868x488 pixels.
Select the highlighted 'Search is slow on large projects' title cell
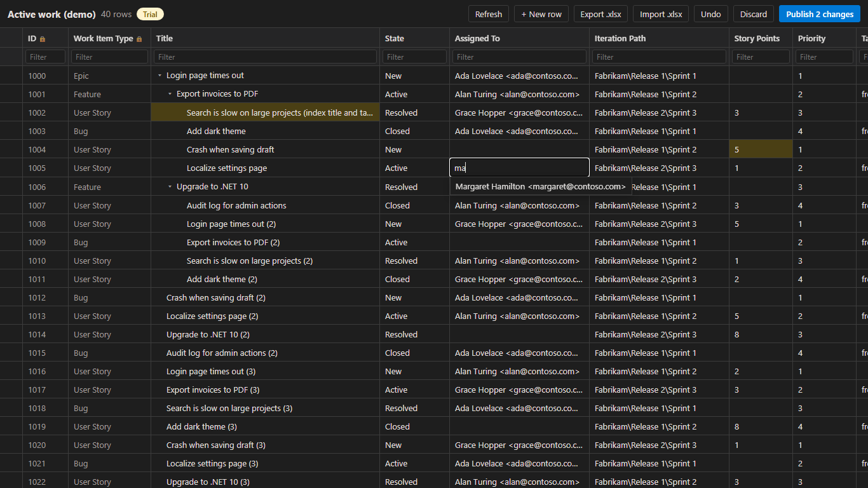coord(266,112)
